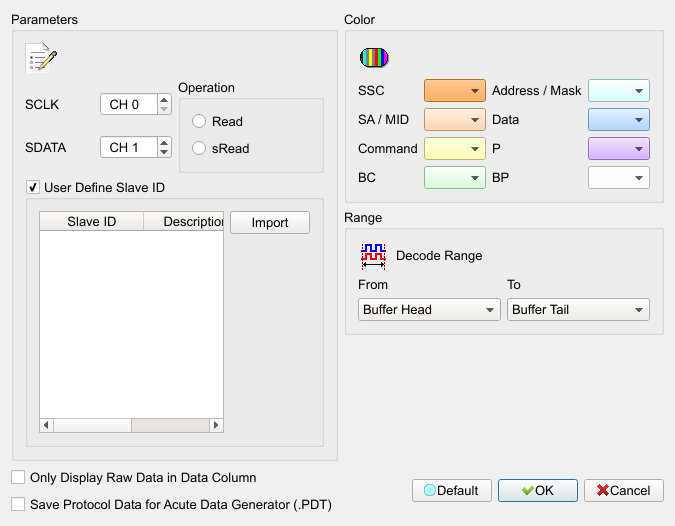
Task: Open the SA / MID color dropdown
Action: 455,120
